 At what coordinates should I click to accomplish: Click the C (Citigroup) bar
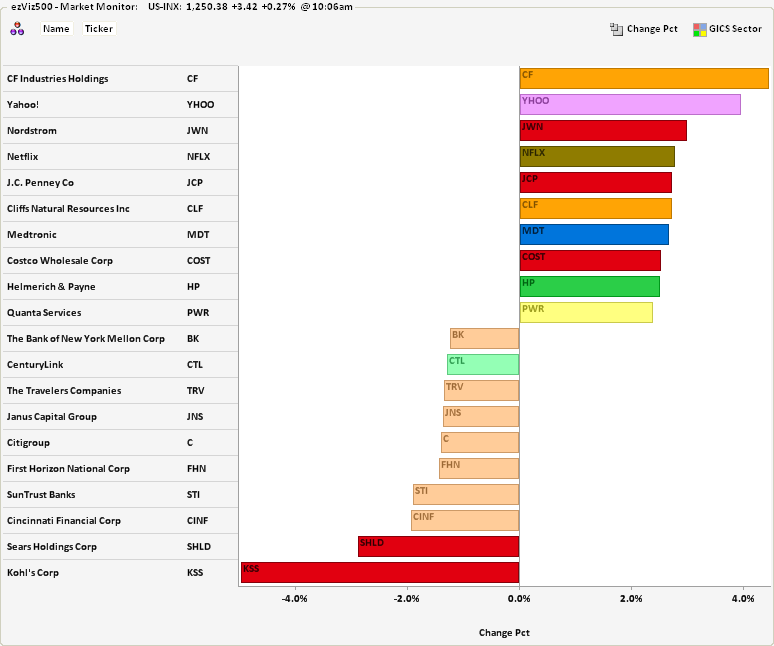(x=480, y=442)
